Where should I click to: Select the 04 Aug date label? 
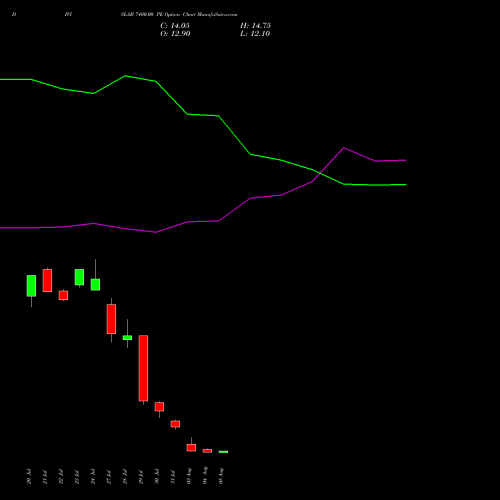pos(205,476)
